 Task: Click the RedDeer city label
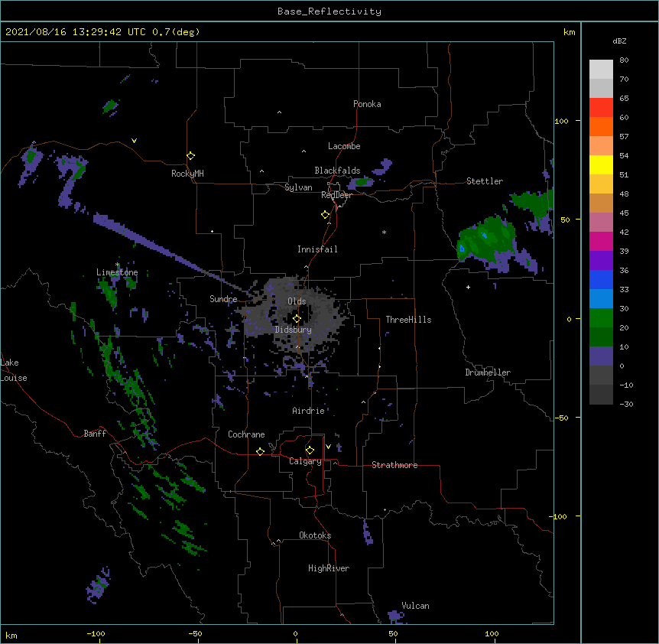(336, 195)
